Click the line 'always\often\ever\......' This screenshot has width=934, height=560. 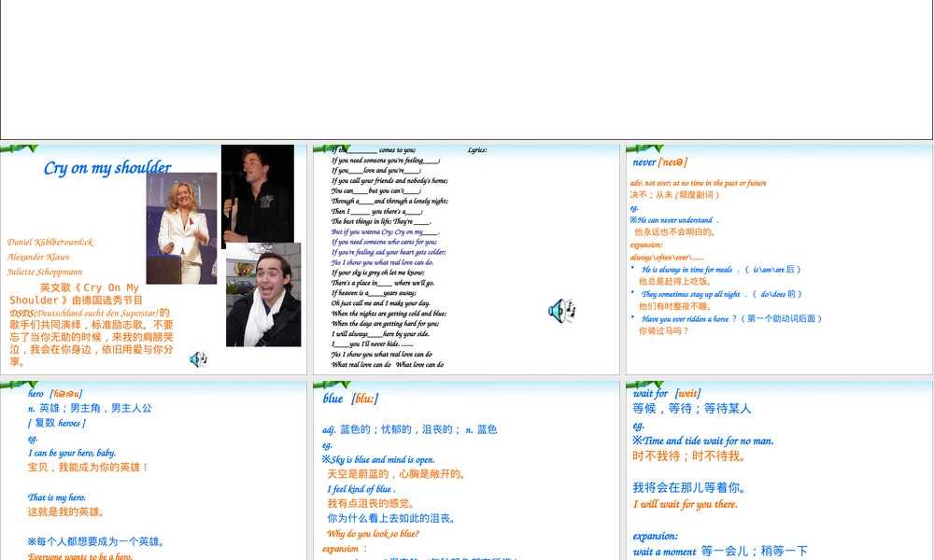[667, 257]
